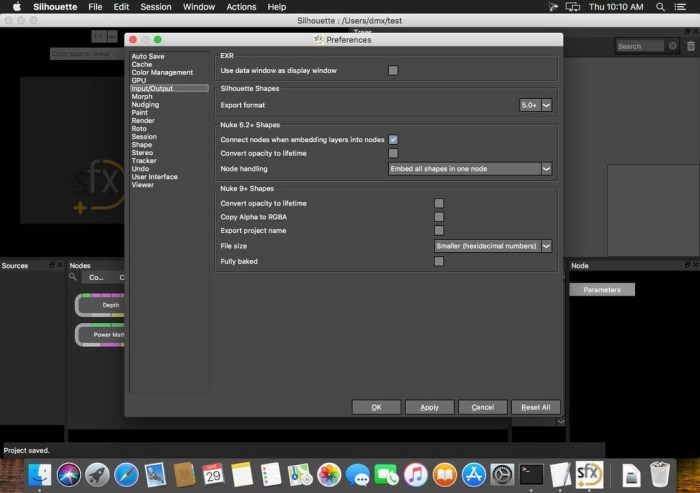Image resolution: width=700 pixels, height=493 pixels.
Task: Open Photos pinwheel icon in dock
Action: point(329,475)
